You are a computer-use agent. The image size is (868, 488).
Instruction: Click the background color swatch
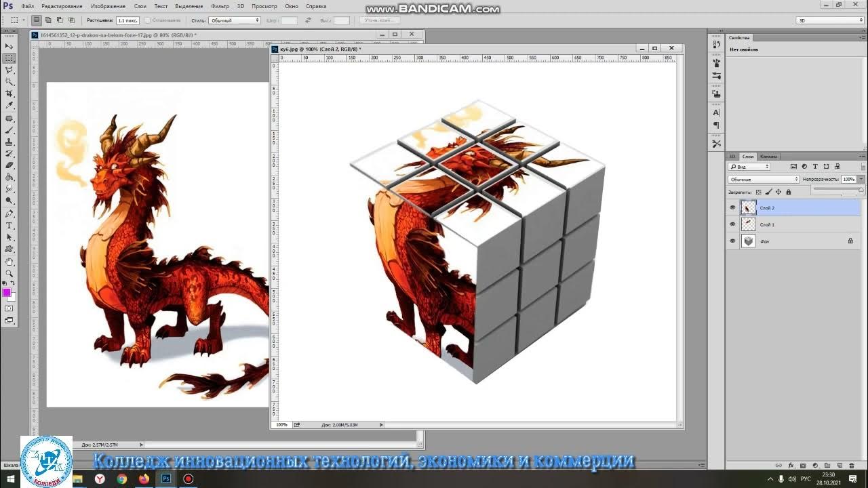(12, 298)
